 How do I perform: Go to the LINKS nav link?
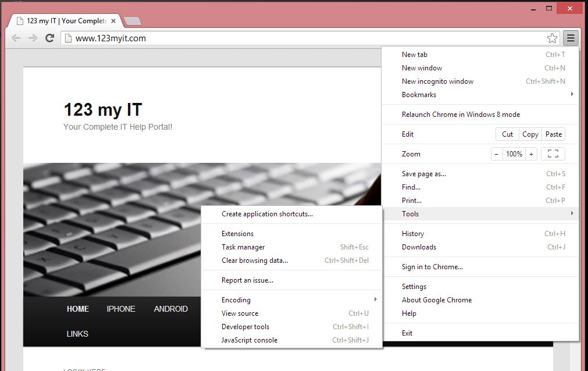(77, 334)
